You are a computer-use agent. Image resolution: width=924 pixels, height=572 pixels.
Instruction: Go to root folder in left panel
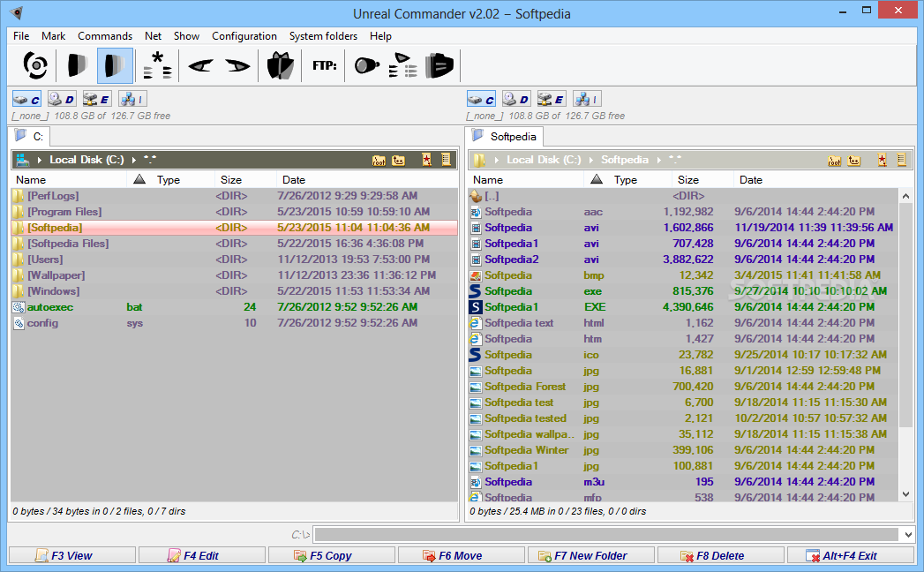pos(379,160)
